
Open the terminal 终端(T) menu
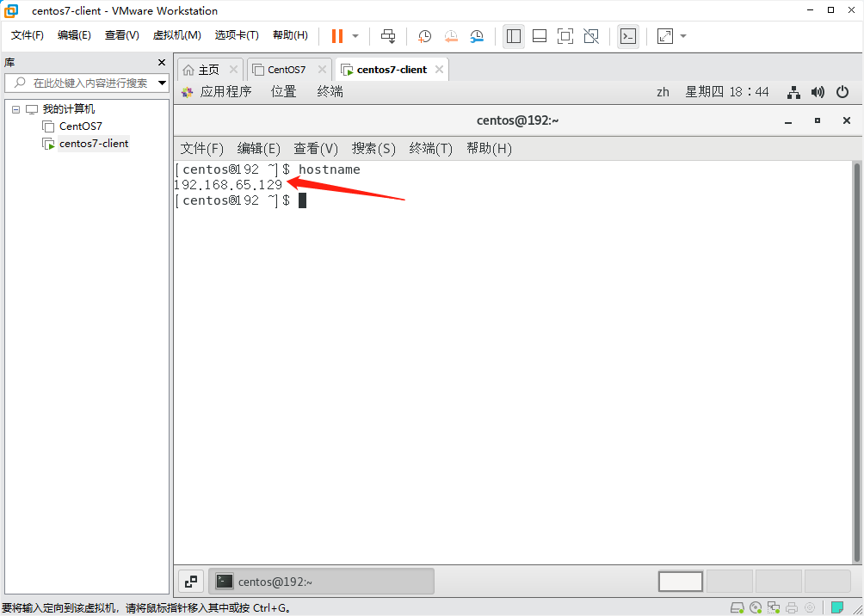coord(431,149)
